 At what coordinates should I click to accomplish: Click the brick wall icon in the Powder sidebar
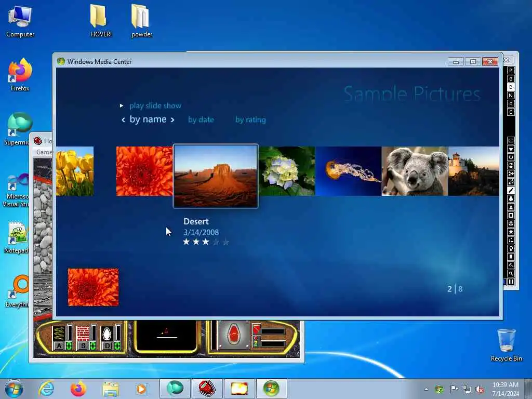click(x=511, y=140)
